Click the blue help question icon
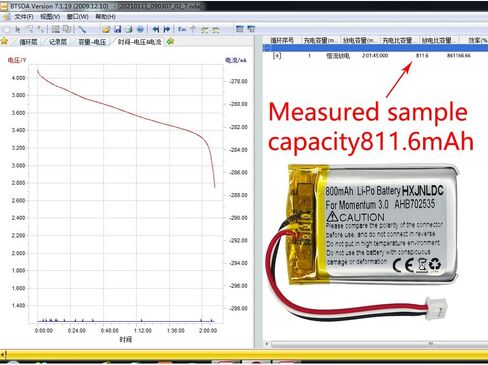Viewport: 488px width, 365px height. click(140, 29)
